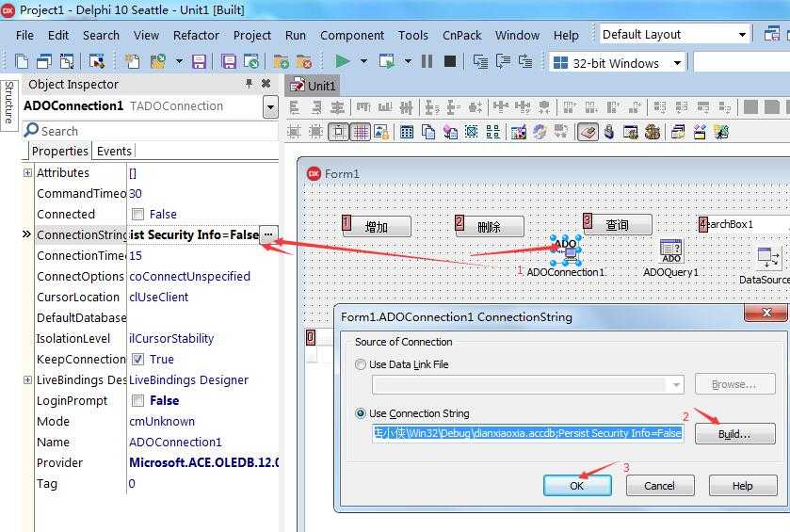Click the Remove file from project icon
790x532 pixels.
304,61
